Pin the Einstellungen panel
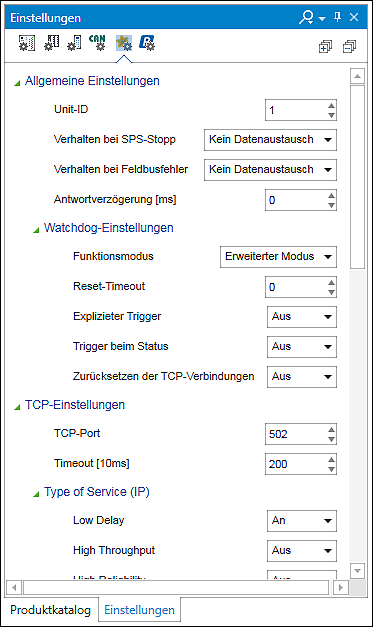373x627 pixels. pos(338,17)
